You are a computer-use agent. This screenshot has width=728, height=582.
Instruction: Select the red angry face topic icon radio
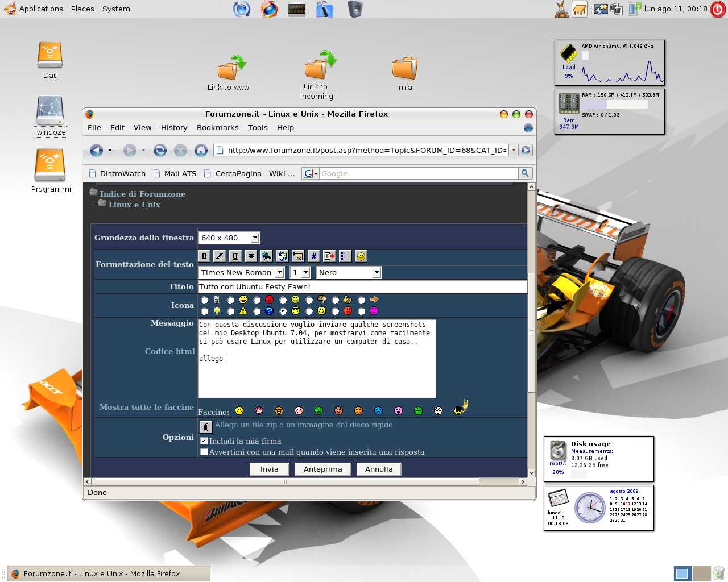click(257, 300)
